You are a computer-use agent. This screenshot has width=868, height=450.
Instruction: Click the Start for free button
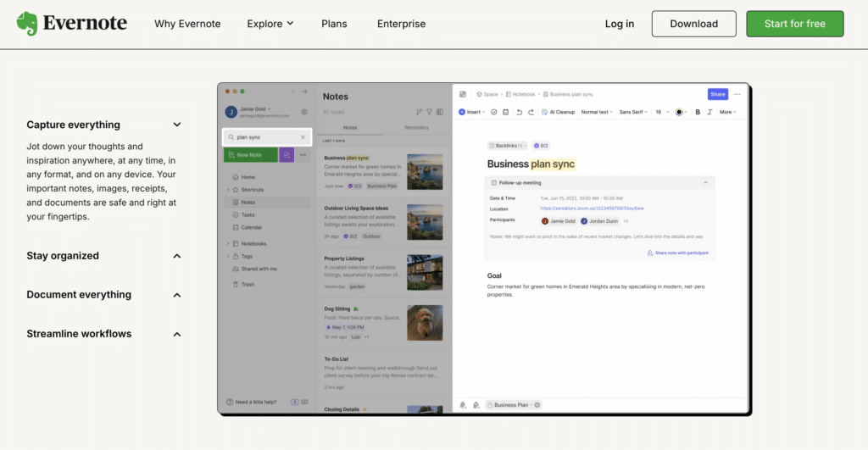[x=794, y=24]
